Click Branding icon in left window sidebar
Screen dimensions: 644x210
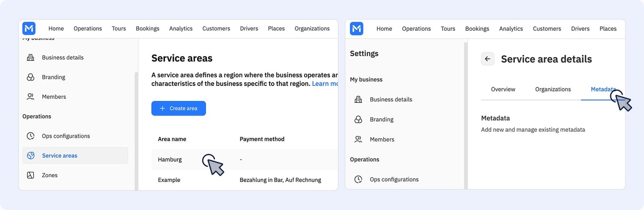31,77
